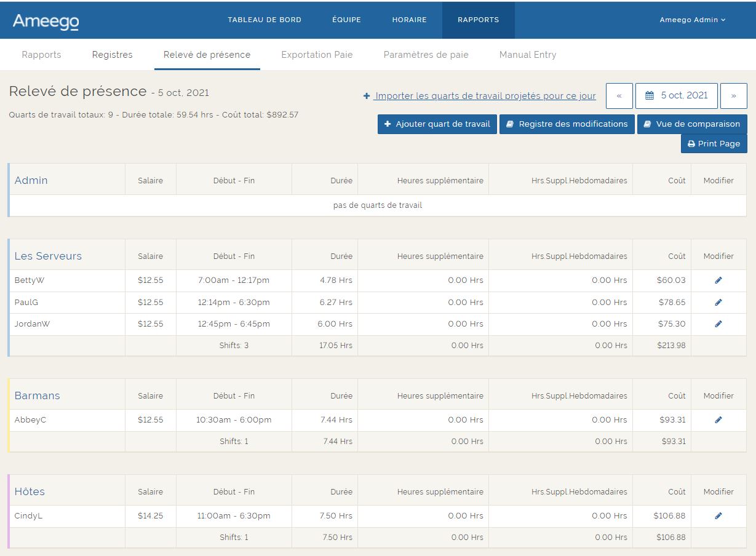Edit BettyW's shift with pencil icon
The image size is (756, 556).
click(x=718, y=280)
